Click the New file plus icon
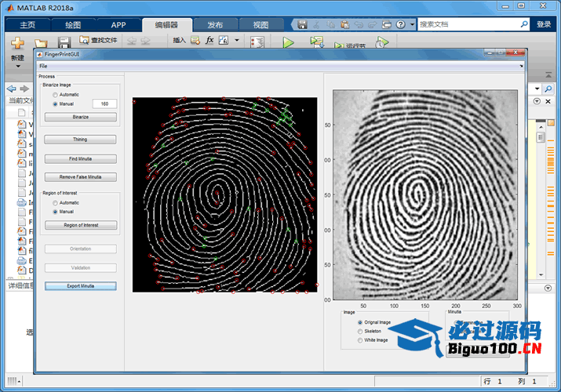This screenshot has height=392, width=561. [17, 43]
